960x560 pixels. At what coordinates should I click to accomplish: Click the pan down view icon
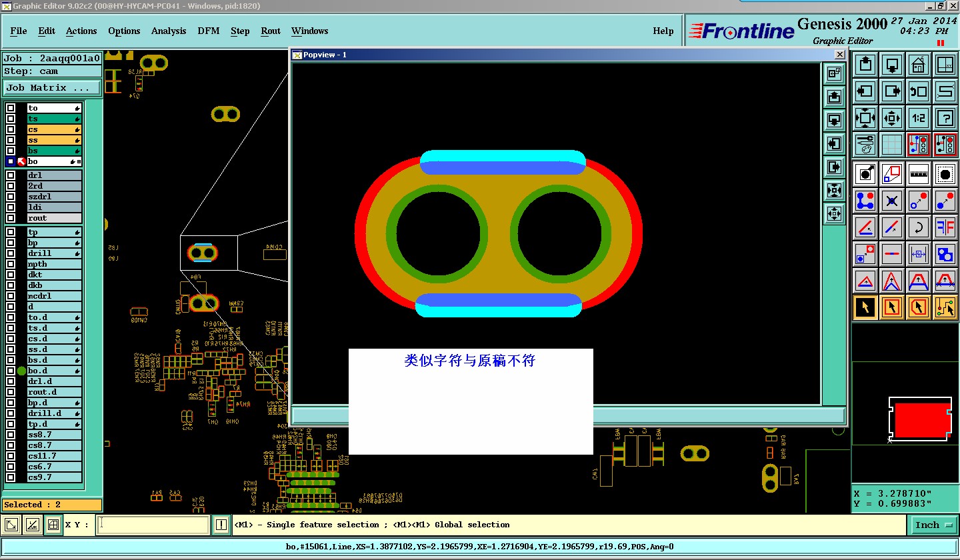[x=892, y=65]
